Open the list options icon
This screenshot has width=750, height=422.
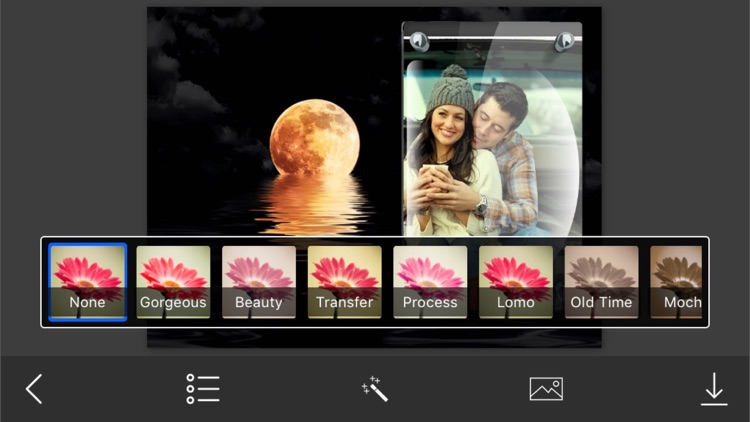pos(203,389)
